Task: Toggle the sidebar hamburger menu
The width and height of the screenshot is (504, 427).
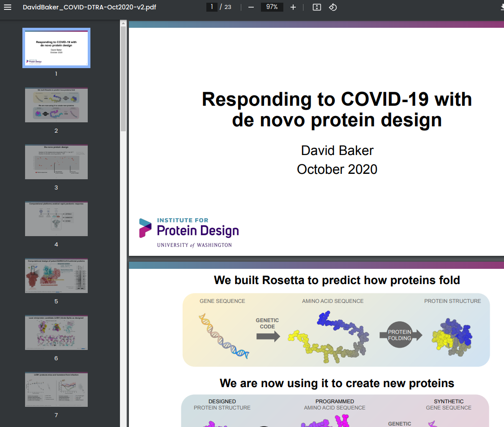Action: click(8, 7)
